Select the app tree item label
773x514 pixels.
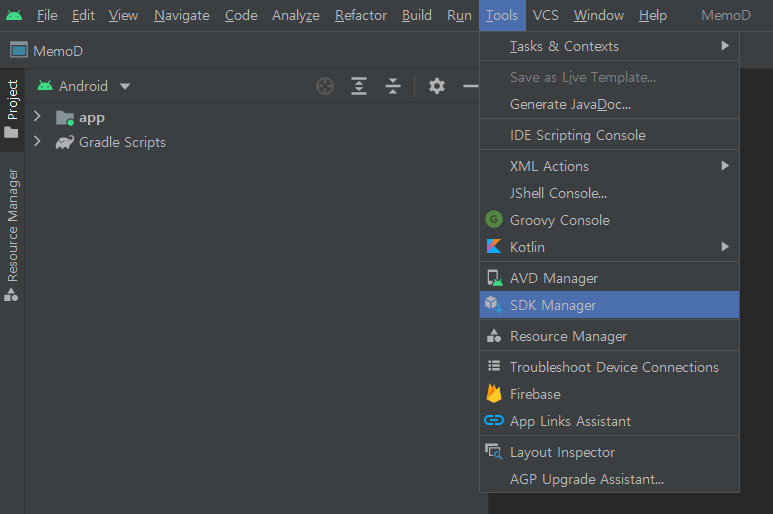tap(92, 118)
